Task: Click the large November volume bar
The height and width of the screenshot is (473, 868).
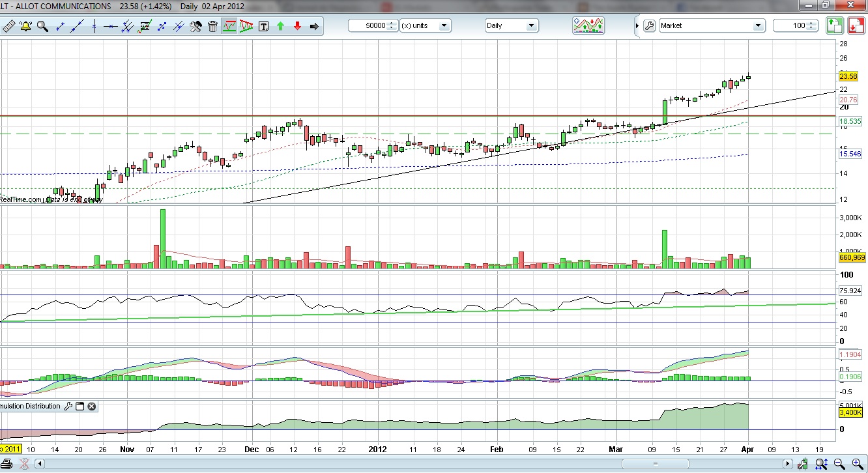Action: pos(163,238)
